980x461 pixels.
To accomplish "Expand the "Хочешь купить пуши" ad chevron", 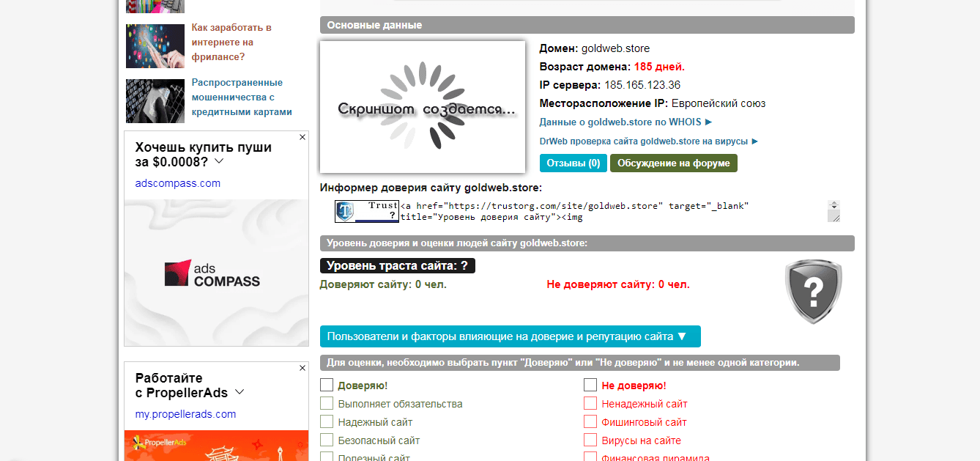I will (x=219, y=161).
